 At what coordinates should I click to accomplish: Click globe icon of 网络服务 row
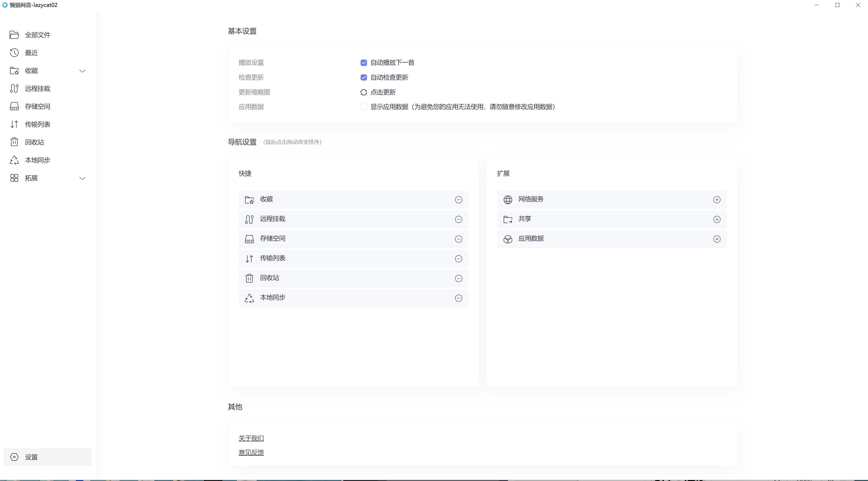[x=507, y=200]
